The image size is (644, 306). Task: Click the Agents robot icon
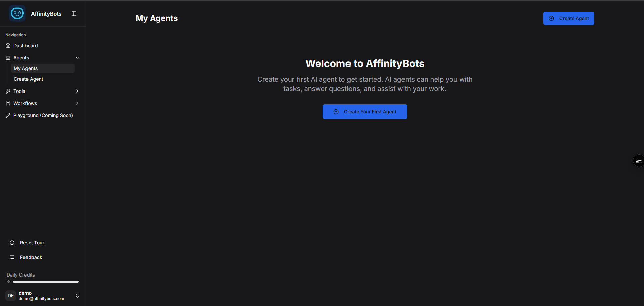pyautogui.click(x=8, y=58)
